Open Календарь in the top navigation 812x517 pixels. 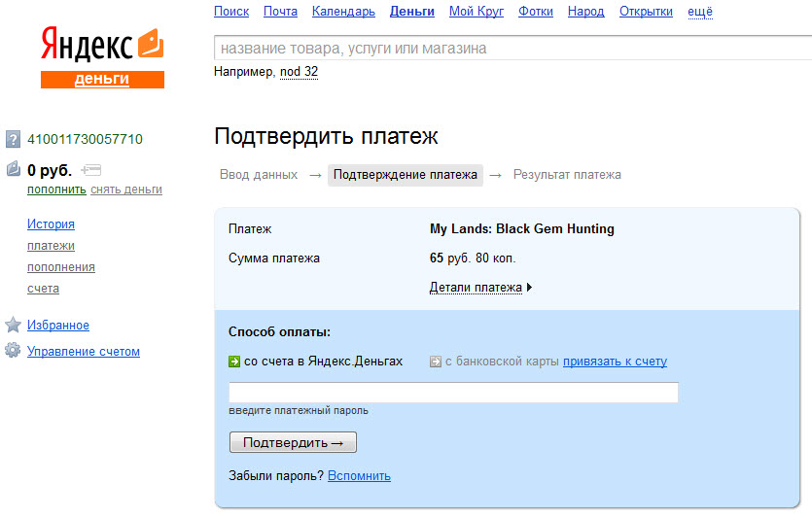coord(343,12)
